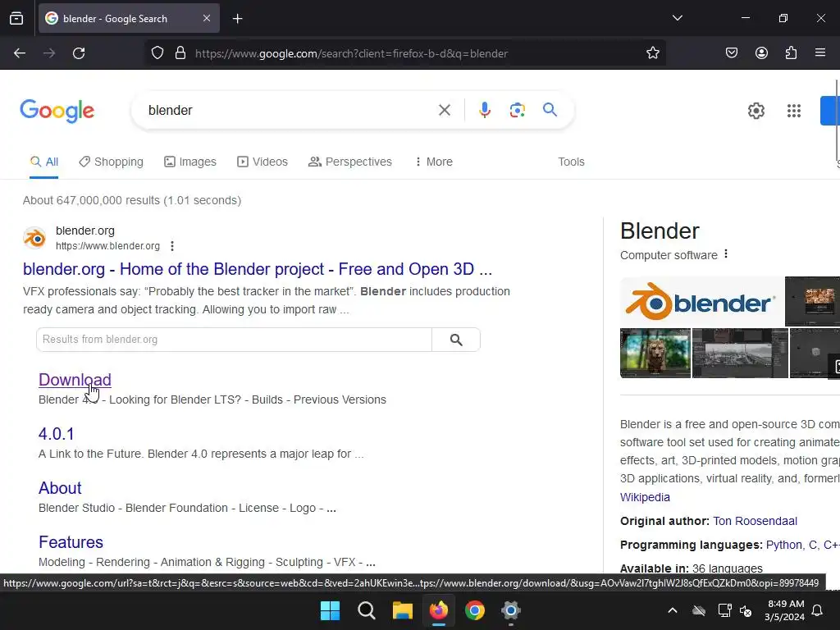Click the OneDrive cloud icon in system tray
This screenshot has height=630, width=840.
(699, 610)
